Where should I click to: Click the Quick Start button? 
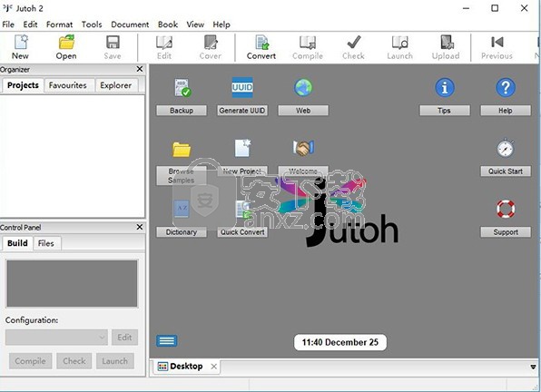click(x=506, y=171)
